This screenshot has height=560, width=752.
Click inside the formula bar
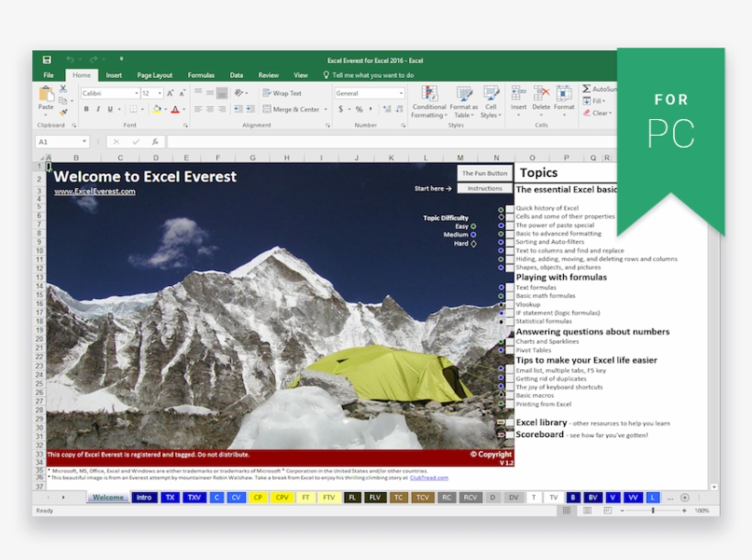point(275,141)
